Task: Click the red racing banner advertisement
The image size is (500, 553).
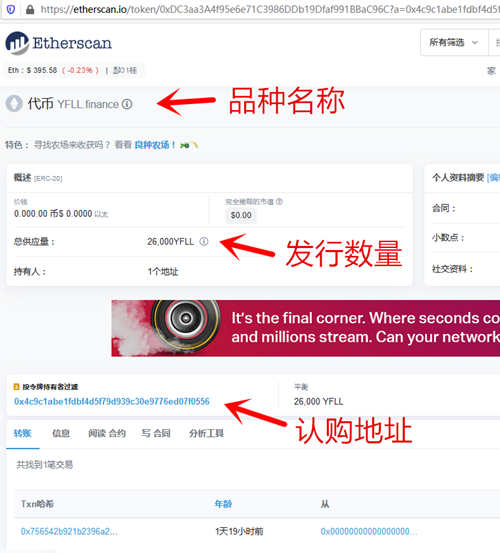Action: [306, 328]
